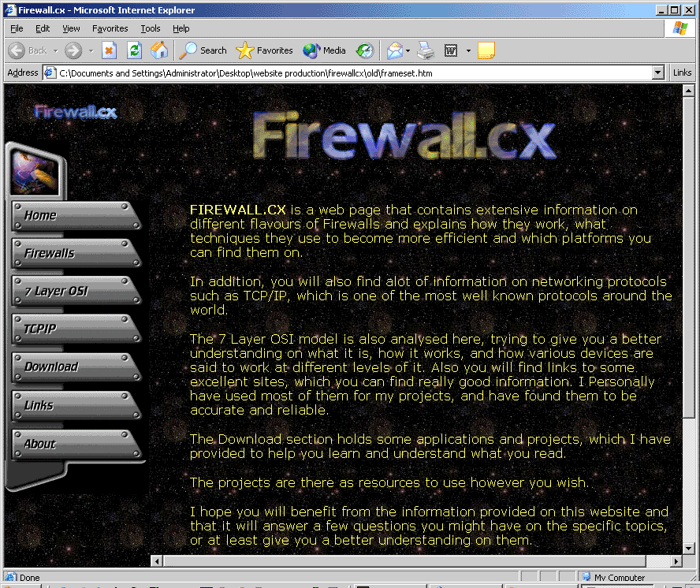Open the History icon in toolbar
This screenshot has height=588, width=700.
click(x=365, y=50)
